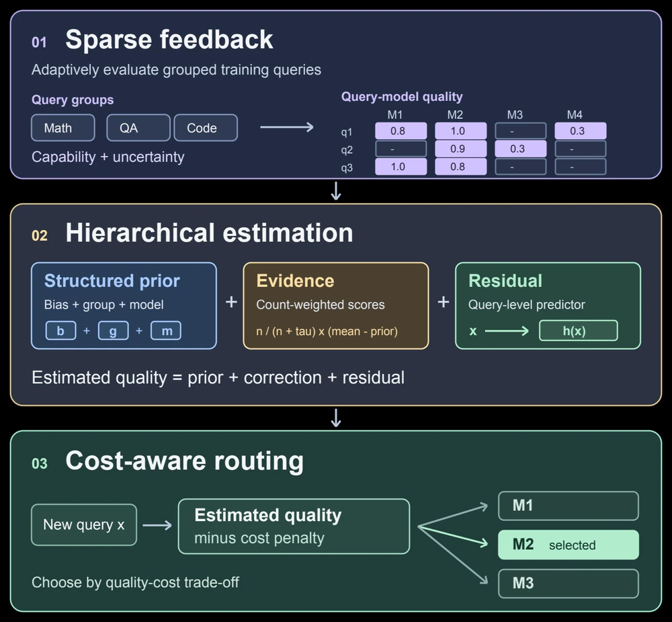This screenshot has width=672, height=622.
Task: Click the 1.0 cell in row q3
Action: [x=401, y=167]
